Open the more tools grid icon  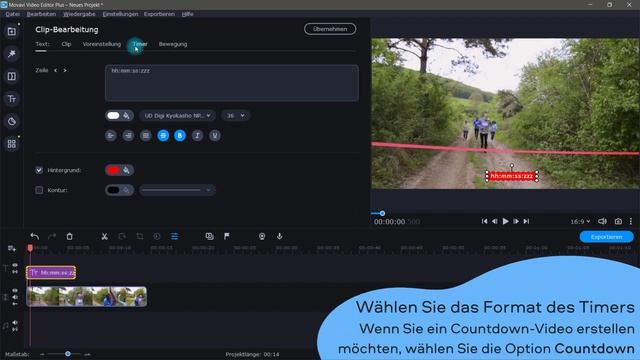tap(11, 144)
